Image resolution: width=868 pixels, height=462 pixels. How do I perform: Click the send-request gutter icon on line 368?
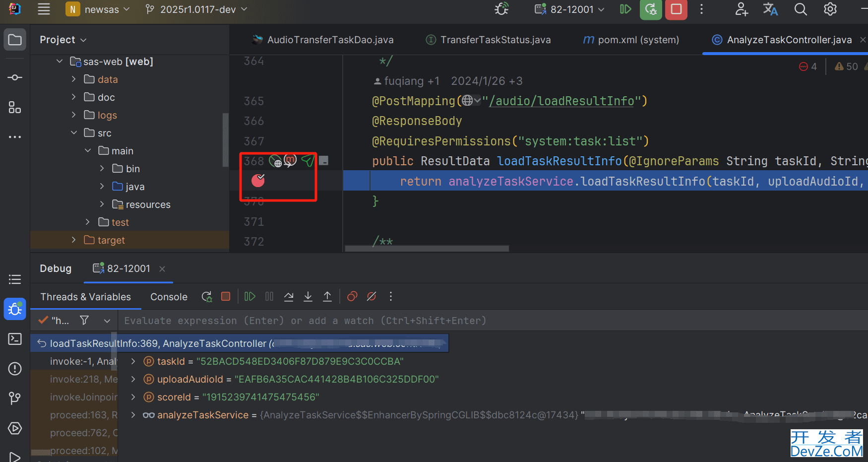308,161
